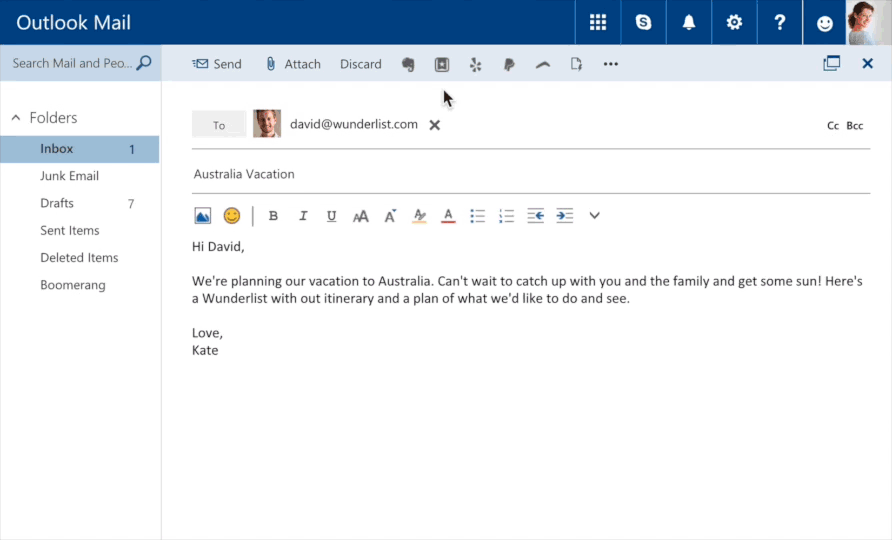Open the Evernote add-in
Image resolution: width=892 pixels, height=540 pixels.
408,64
